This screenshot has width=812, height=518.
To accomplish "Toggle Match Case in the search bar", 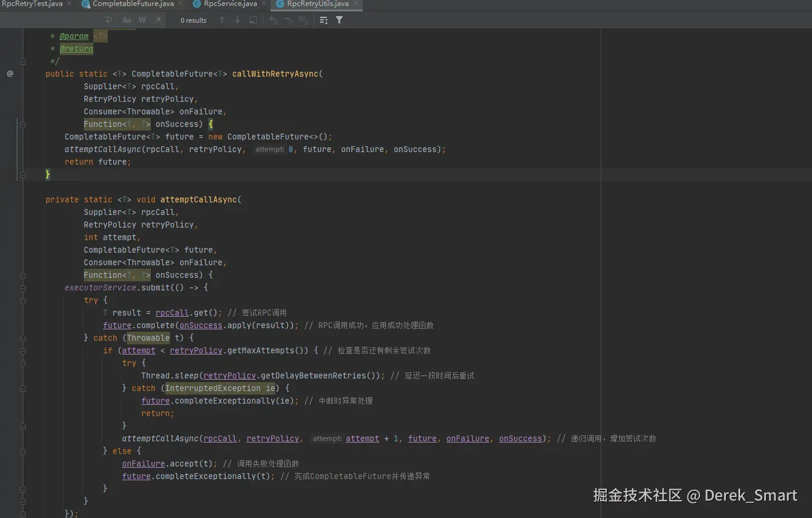I will pyautogui.click(x=127, y=20).
